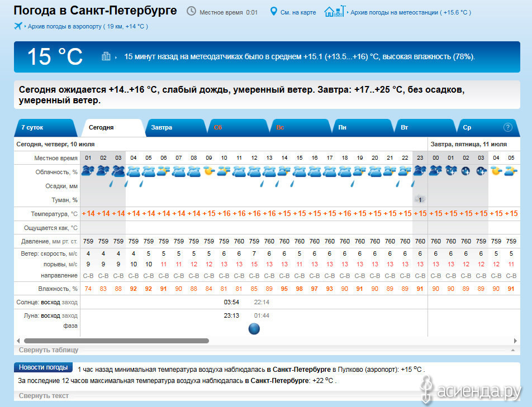
Task: Click the collapse triangle beside Свернуть таблицу
Action: click(513, 350)
